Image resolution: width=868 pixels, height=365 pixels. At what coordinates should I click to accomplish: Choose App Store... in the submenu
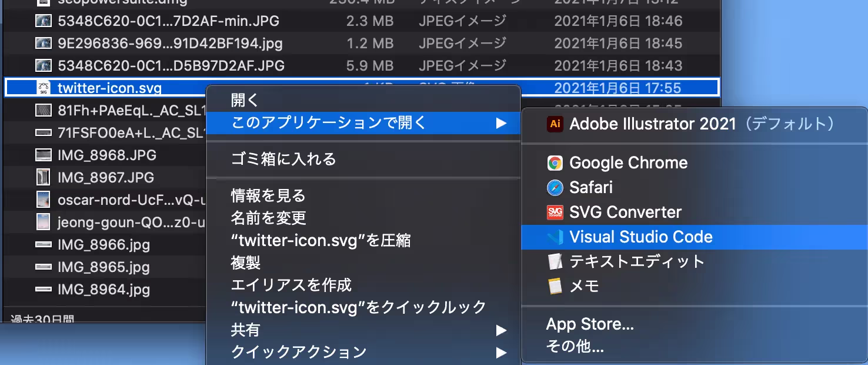(590, 324)
